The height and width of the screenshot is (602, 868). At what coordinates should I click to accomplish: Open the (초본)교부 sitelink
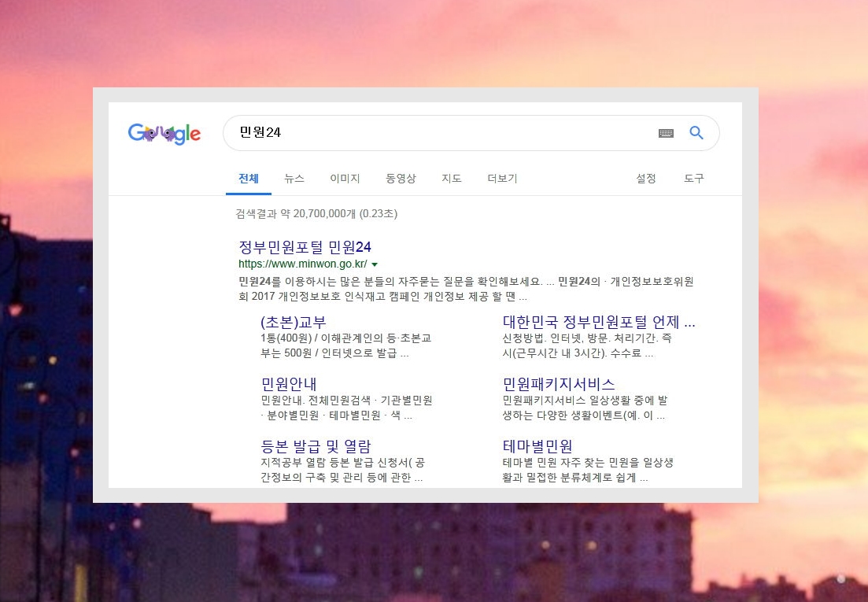(x=294, y=322)
